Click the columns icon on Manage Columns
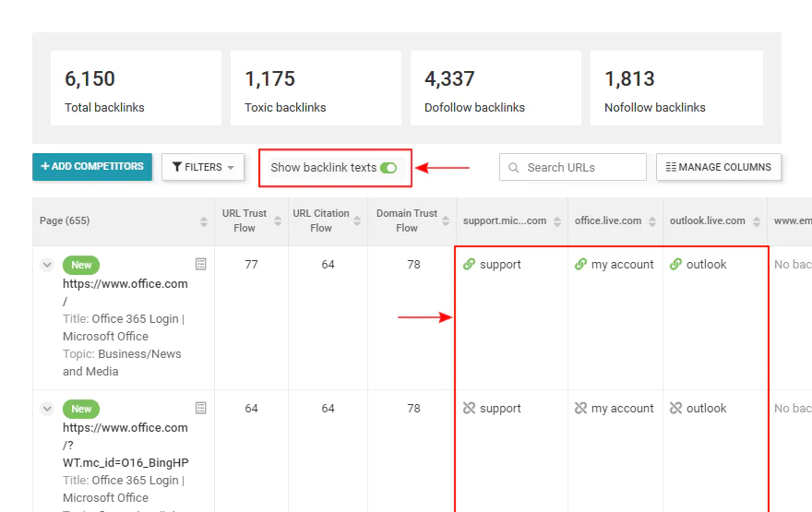The height and width of the screenshot is (512, 812). [x=671, y=167]
